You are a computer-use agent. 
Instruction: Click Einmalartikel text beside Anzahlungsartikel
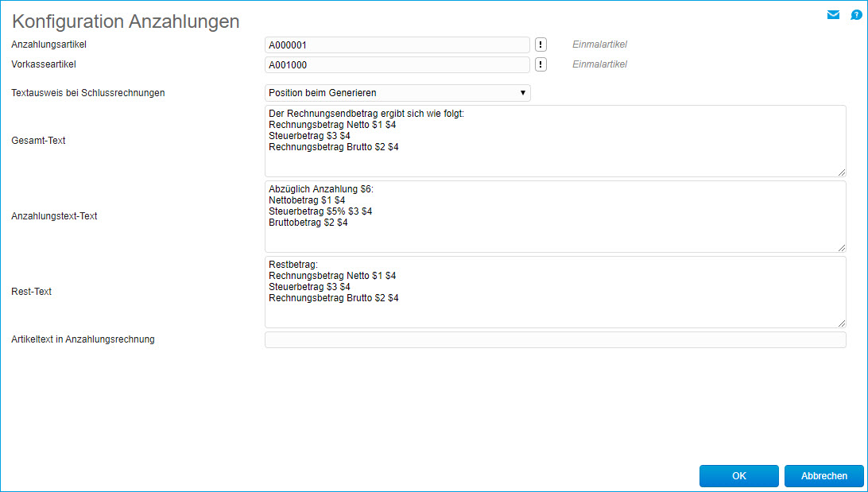[x=599, y=45]
